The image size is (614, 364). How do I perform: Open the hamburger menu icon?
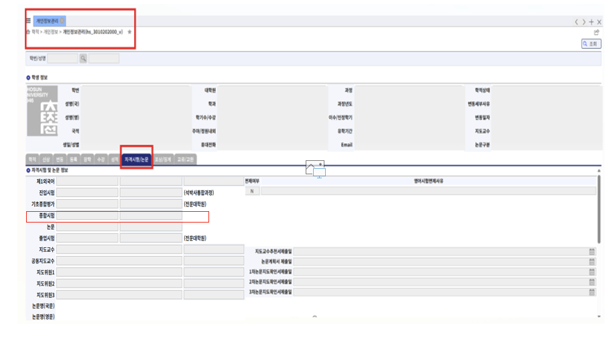28,21
